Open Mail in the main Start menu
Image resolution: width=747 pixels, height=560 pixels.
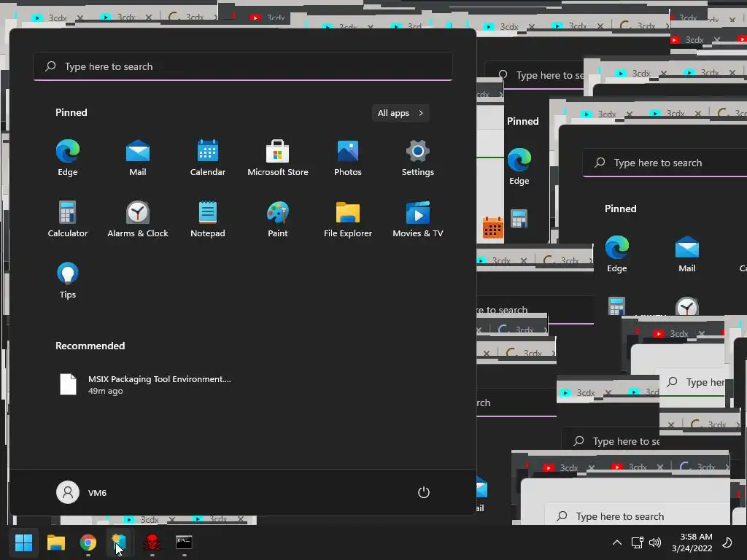pyautogui.click(x=138, y=158)
